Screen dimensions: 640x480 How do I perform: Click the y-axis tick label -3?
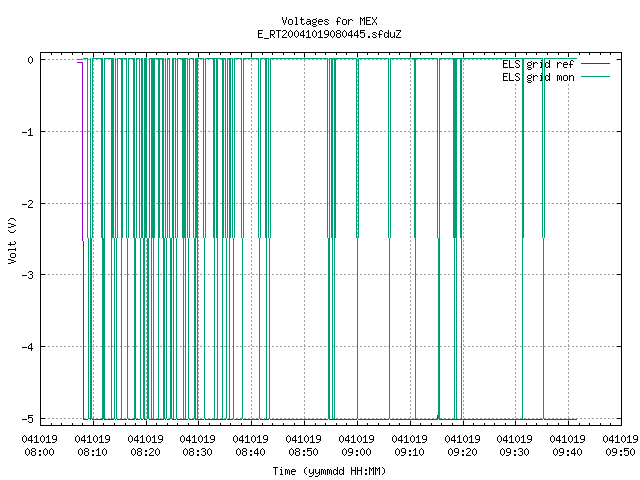[28, 275]
